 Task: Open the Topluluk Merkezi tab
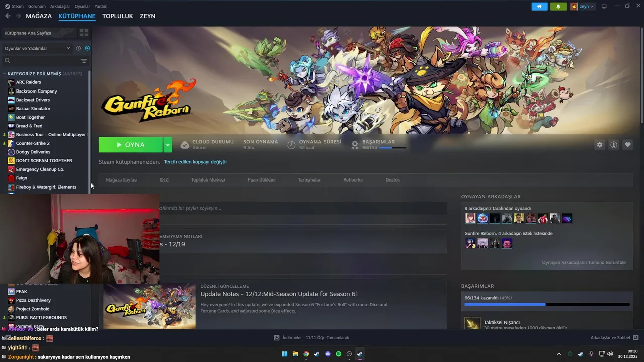click(x=208, y=180)
